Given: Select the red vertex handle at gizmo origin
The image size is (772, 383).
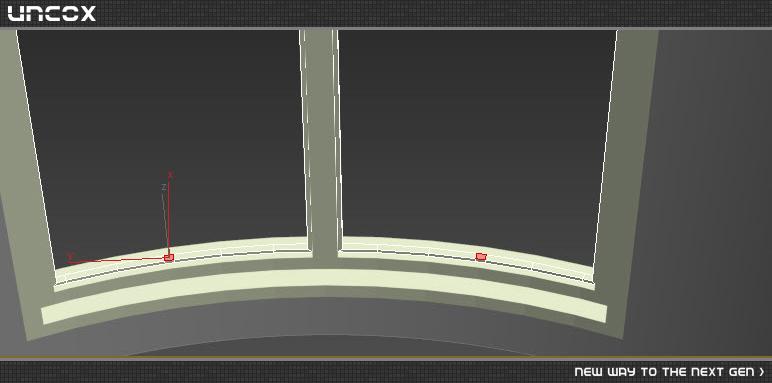Looking at the screenshot, I should 169,257.
